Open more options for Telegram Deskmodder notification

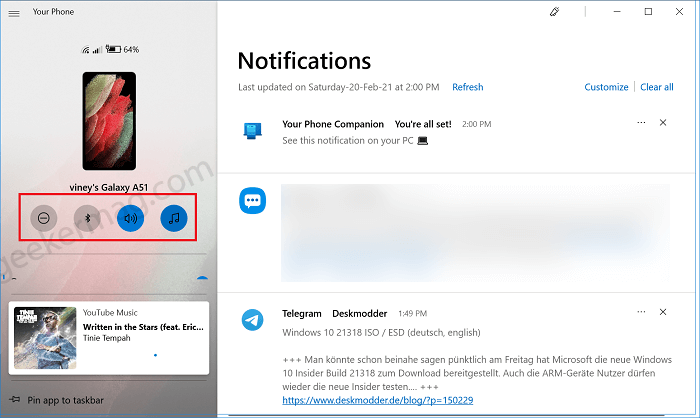click(x=641, y=312)
